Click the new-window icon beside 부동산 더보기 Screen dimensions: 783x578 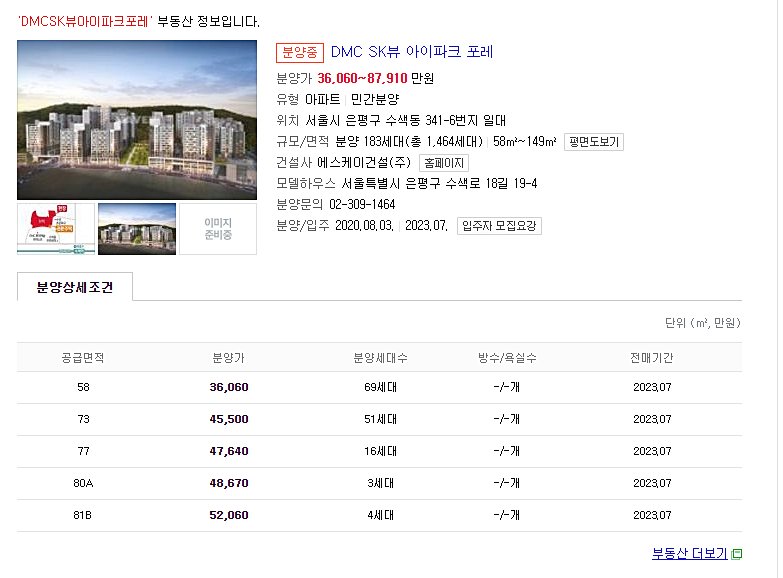coord(737,554)
